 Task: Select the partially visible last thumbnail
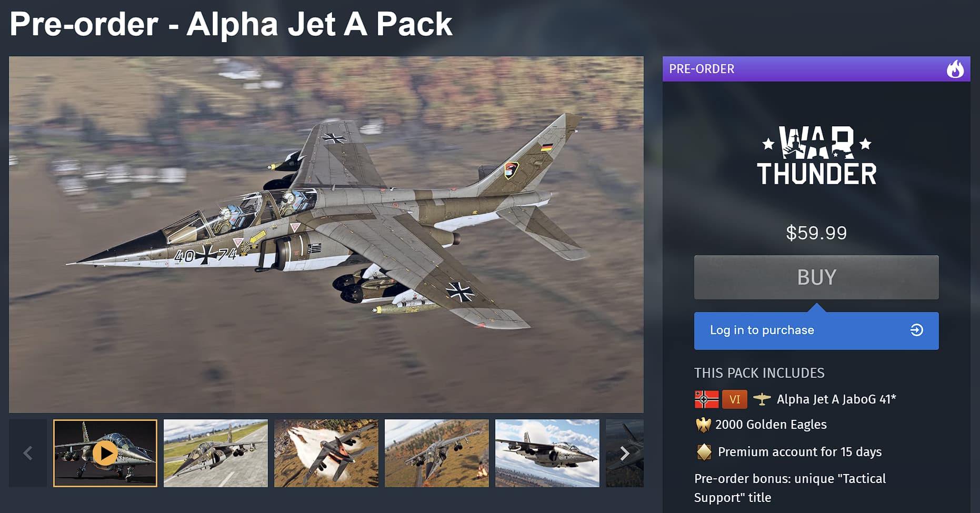(x=625, y=453)
